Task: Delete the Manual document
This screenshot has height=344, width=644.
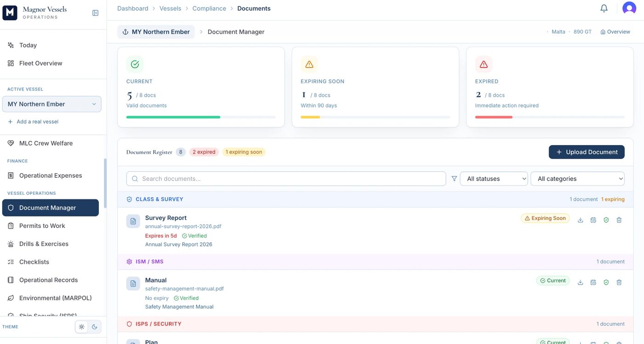Action: [619, 282]
